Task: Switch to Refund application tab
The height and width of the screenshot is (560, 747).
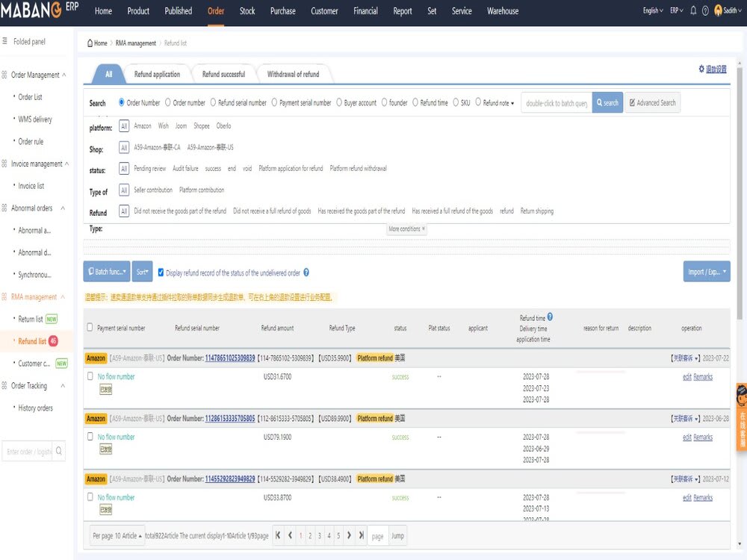Action: point(157,74)
